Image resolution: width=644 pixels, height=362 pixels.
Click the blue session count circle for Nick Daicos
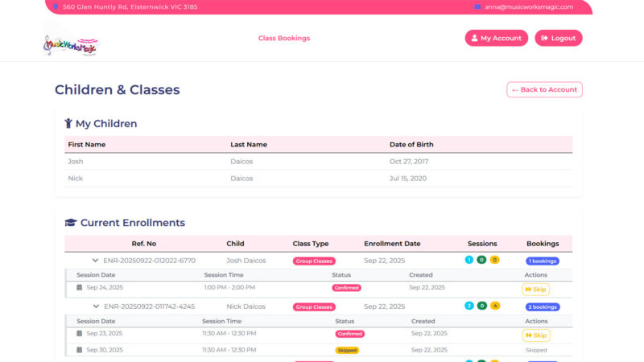point(469,306)
